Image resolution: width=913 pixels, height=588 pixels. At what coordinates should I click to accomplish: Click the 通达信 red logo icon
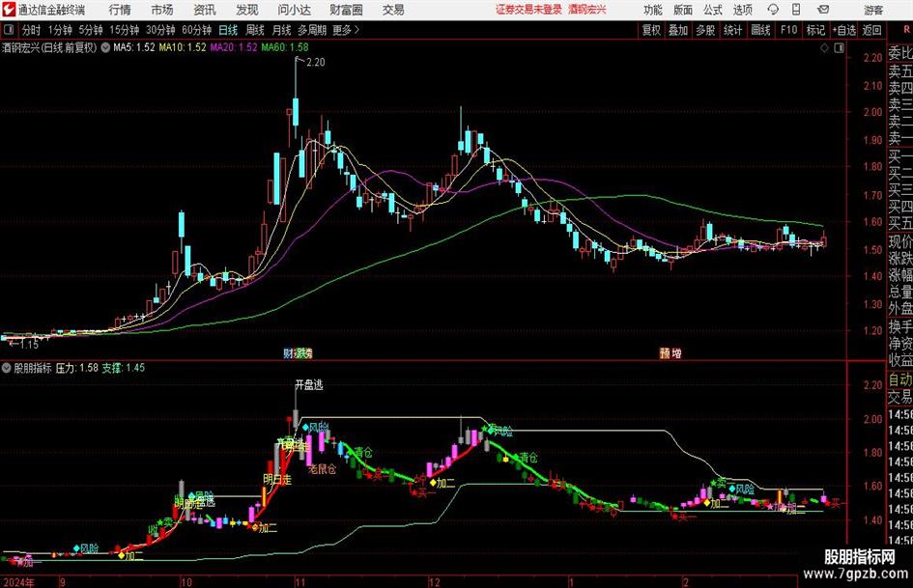coord(8,10)
